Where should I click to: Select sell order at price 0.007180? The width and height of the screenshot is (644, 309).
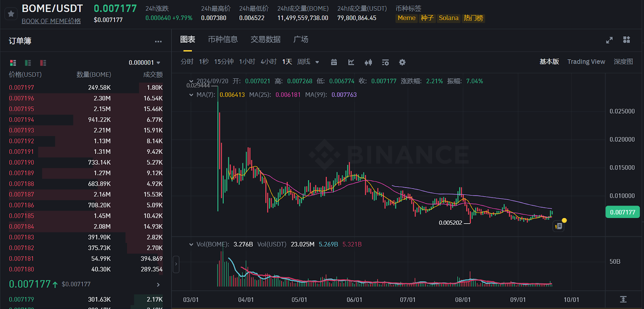[x=86, y=269]
